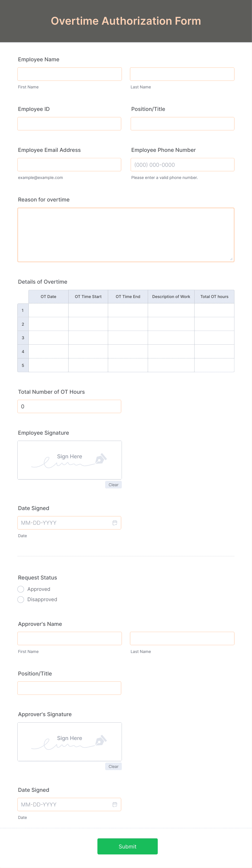Screen dimensions: 252x868
Task: Click the Description of Work cell in row 2
Action: (x=171, y=324)
